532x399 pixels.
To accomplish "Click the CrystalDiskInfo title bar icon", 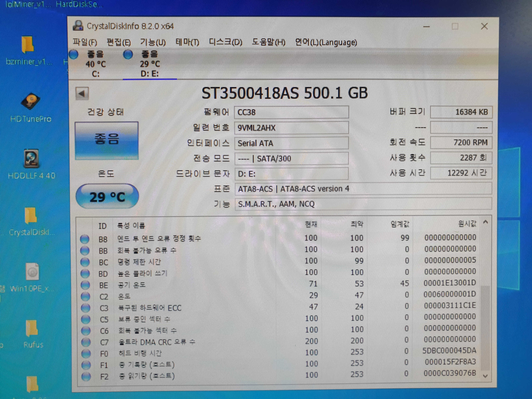I will (78, 26).
